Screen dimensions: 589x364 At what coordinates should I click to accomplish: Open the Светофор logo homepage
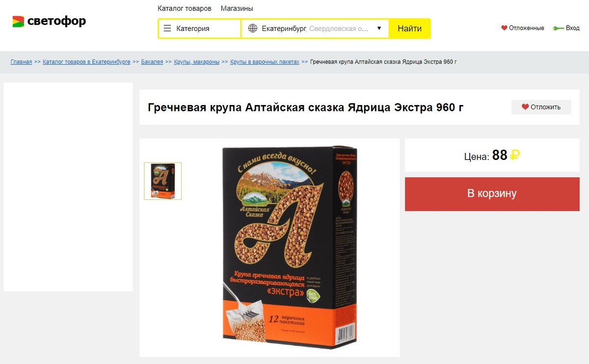point(49,21)
